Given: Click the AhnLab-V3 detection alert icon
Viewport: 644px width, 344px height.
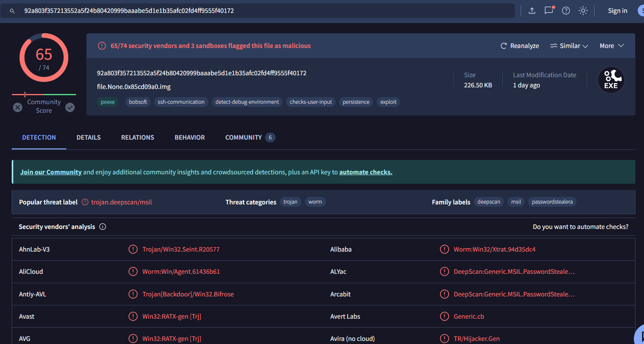Looking at the screenshot, I should [133, 249].
